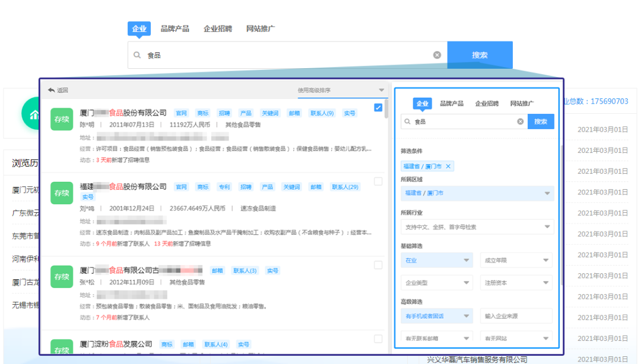Clear the filter panel search box with the X icon
The height and width of the screenshot is (364, 641).
click(520, 122)
